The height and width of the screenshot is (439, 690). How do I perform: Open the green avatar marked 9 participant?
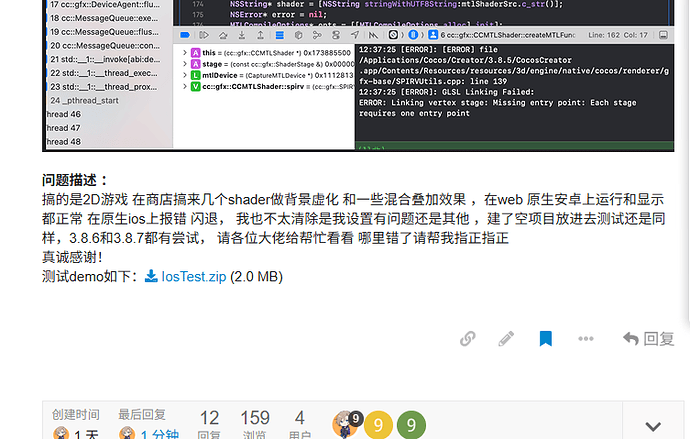coord(411,425)
